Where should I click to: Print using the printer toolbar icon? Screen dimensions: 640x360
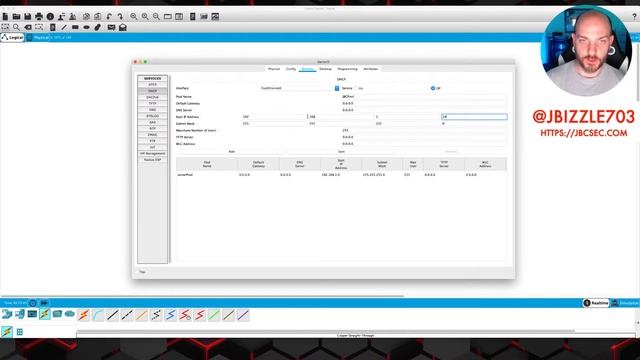39,17
